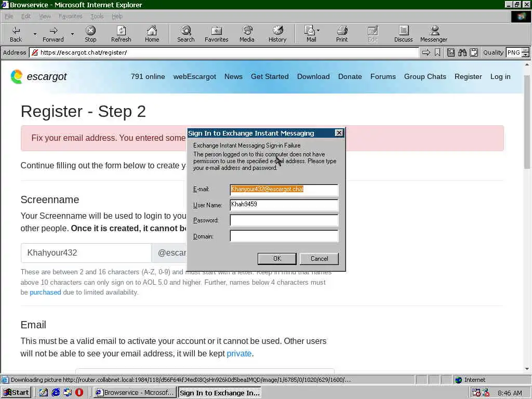Open the News nav link
Viewport: 532px width, 399px height.
coord(233,77)
